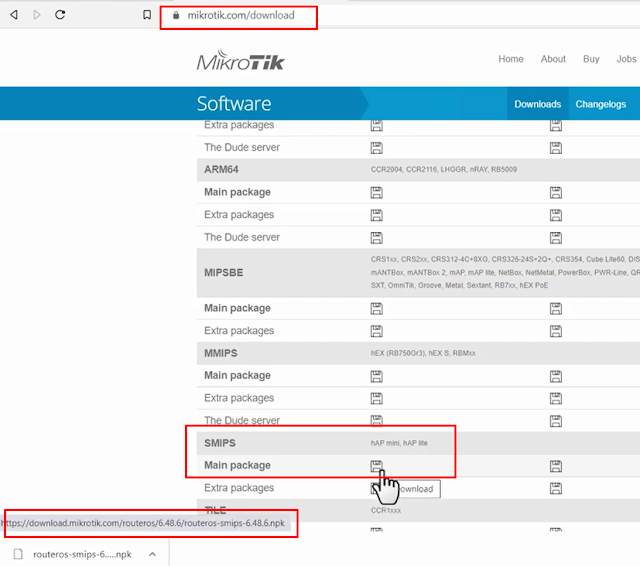Click the 'hEX (RB750Gr3), hEX S, RBMxx' text
640x566 pixels.
(423, 353)
